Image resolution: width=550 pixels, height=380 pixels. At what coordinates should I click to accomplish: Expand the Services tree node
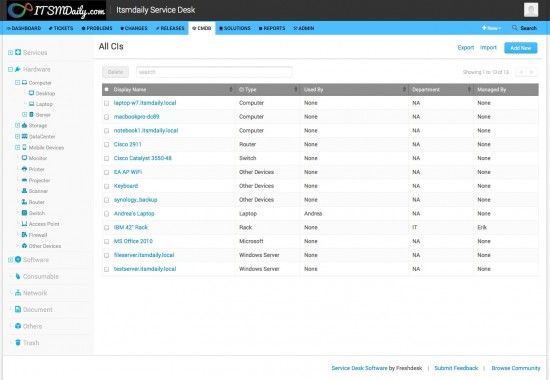[11, 53]
